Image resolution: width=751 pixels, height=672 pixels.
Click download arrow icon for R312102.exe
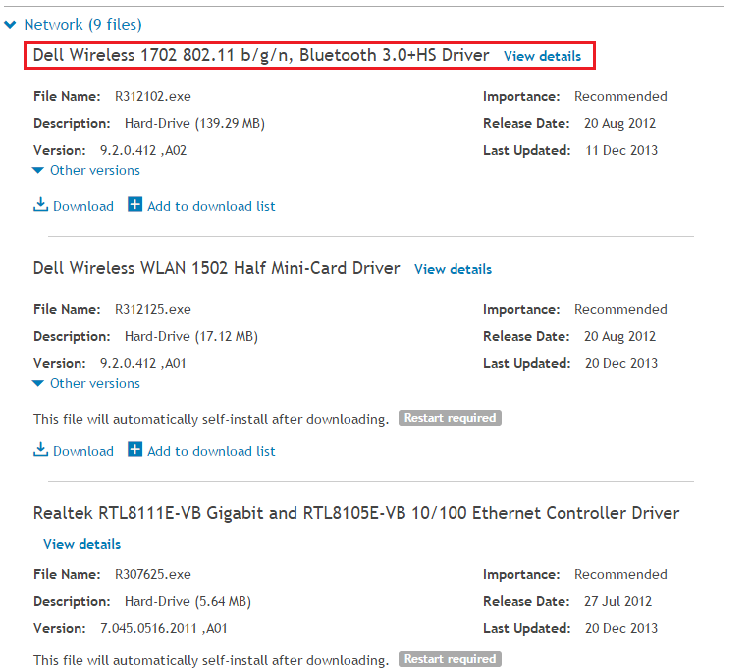[40, 205]
